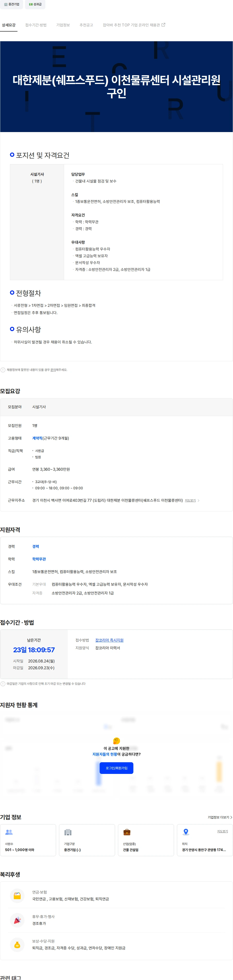Click the 시설기사 recruitment field value
The width and height of the screenshot is (233, 980).
[x=39, y=407]
